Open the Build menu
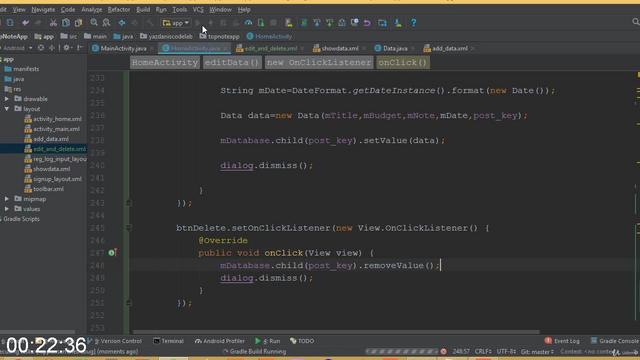640x360 pixels. 143,9
